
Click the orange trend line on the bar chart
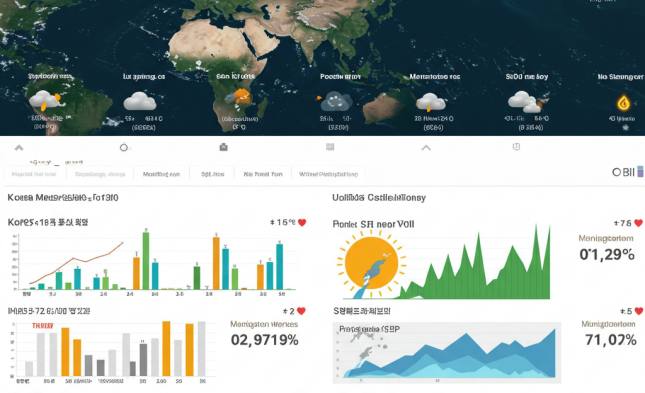(76, 263)
